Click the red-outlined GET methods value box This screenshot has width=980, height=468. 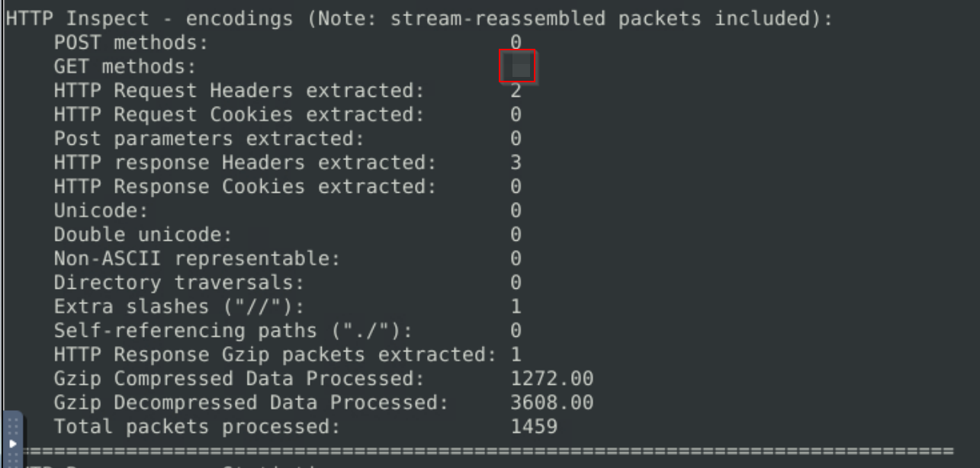(x=517, y=66)
